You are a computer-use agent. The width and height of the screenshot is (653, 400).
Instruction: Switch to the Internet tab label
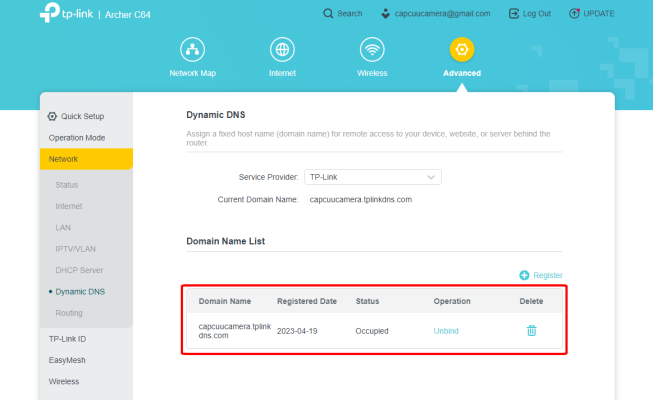282,73
